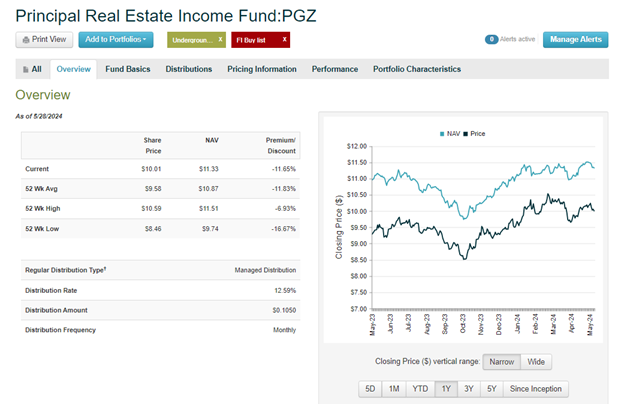The width and height of the screenshot is (624, 404).
Task: Switch to the Distributions tab
Action: [x=189, y=69]
